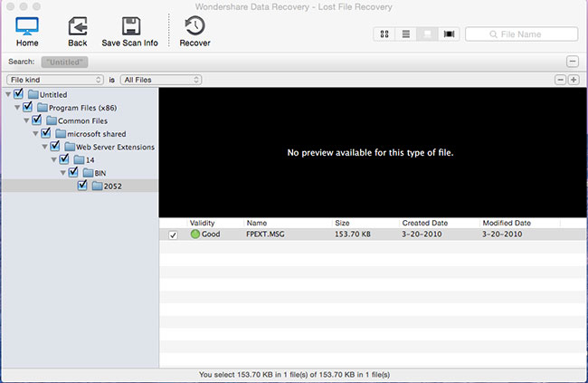Screen dimensions: 588x383
Task: Go to the Home screen
Action: [27, 32]
